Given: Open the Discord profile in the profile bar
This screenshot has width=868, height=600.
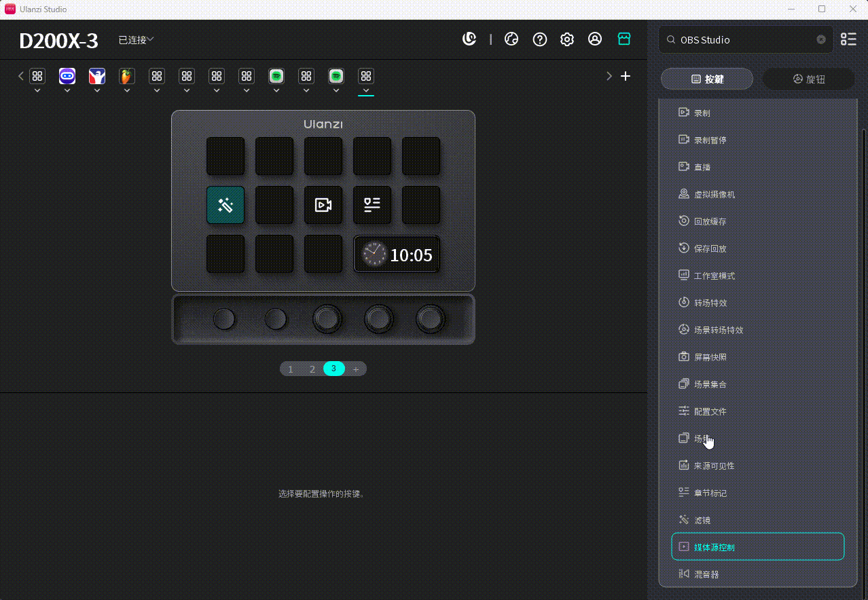Looking at the screenshot, I should click(67, 76).
